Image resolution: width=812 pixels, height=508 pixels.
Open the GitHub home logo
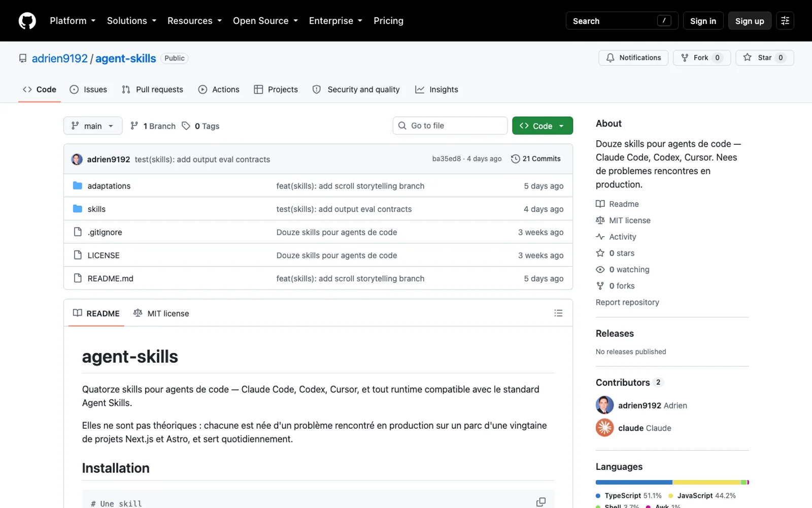[x=27, y=21]
